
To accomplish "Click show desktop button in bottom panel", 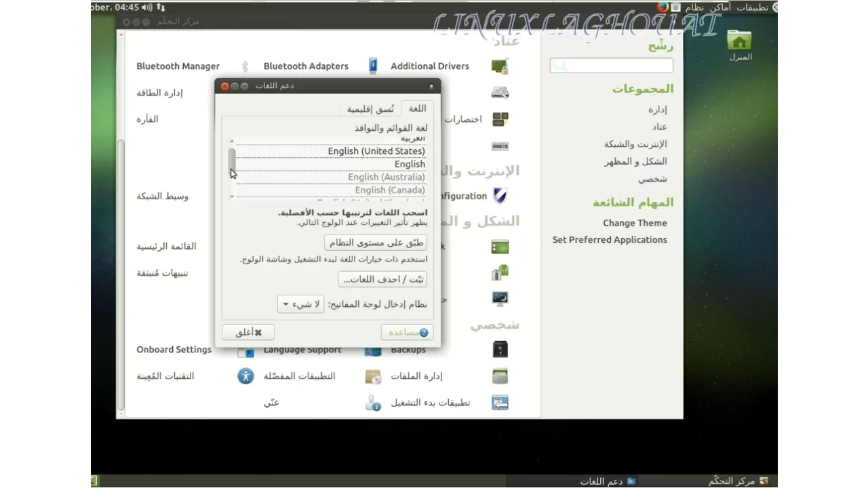I will point(94,481).
